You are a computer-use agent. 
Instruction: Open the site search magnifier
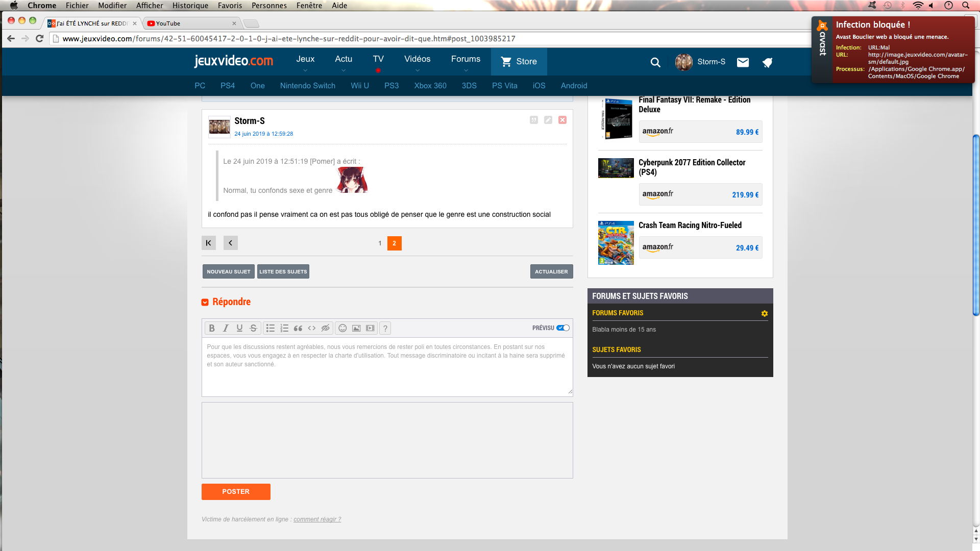(x=655, y=62)
